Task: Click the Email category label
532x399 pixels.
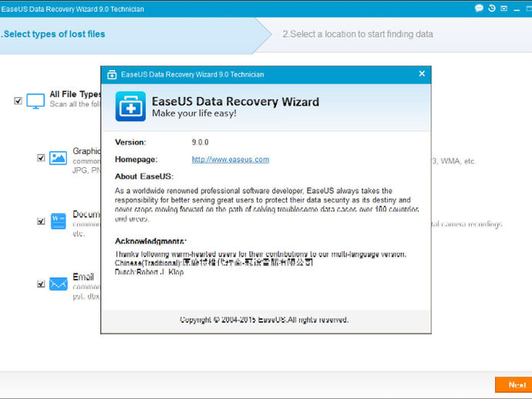Action: (x=83, y=277)
